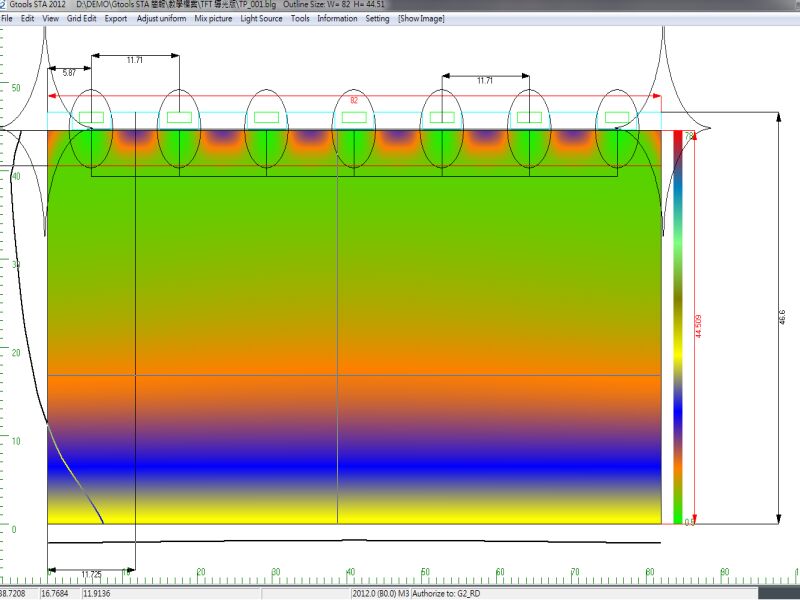The image size is (800, 600).
Task: Click the 46.6 vertical dimension label
Action: (783, 317)
